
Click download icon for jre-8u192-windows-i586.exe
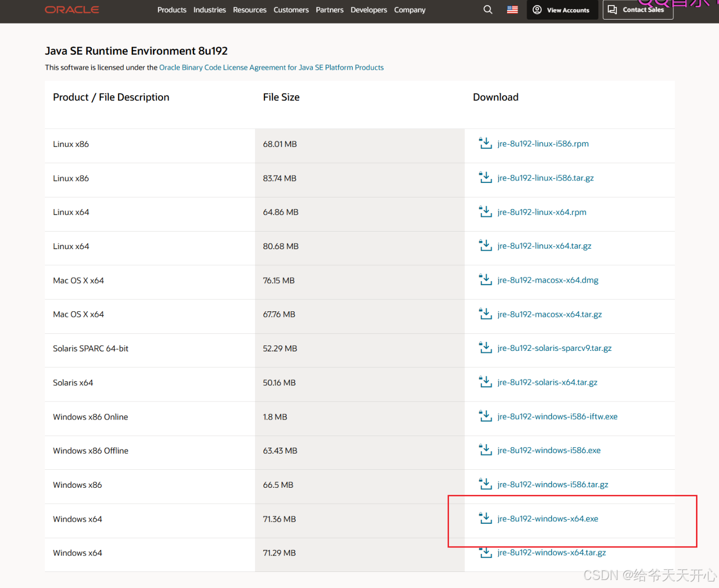[x=485, y=450]
